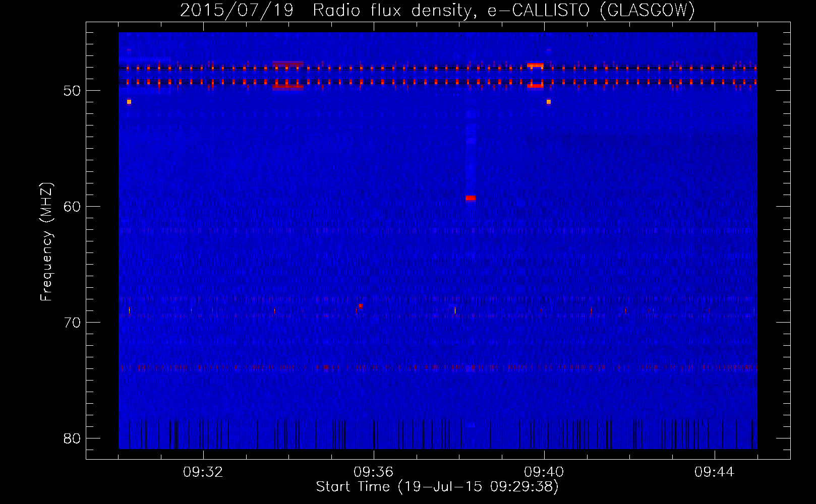Click the small red dot near 69 MHz
This screenshot has height=504, width=816.
361,306
